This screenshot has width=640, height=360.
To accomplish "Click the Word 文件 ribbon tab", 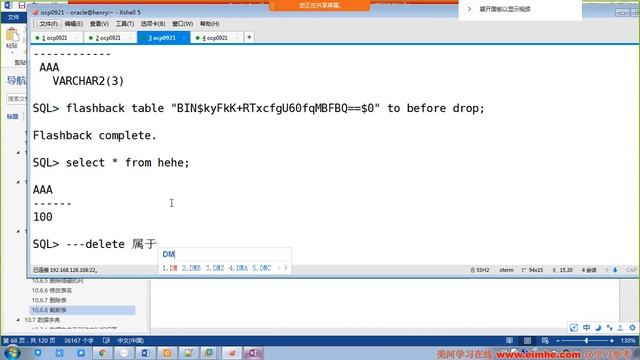I will pyautogui.click(x=13, y=17).
